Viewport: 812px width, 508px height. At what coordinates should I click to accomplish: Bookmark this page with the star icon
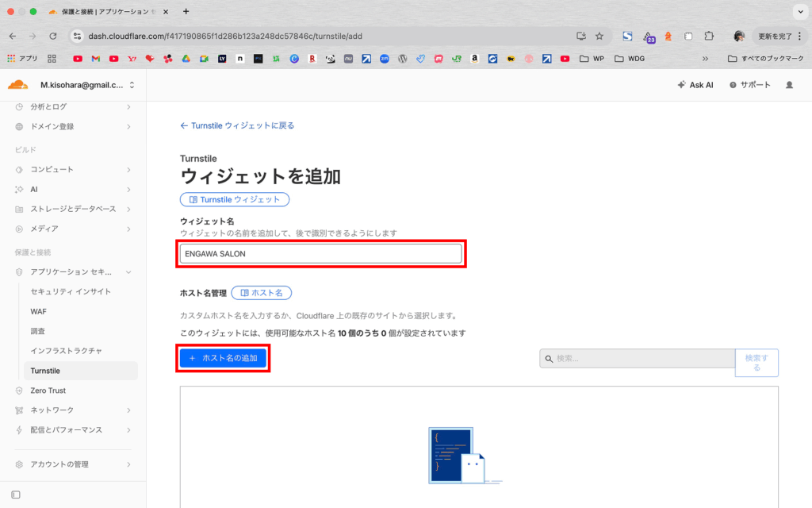tap(599, 36)
